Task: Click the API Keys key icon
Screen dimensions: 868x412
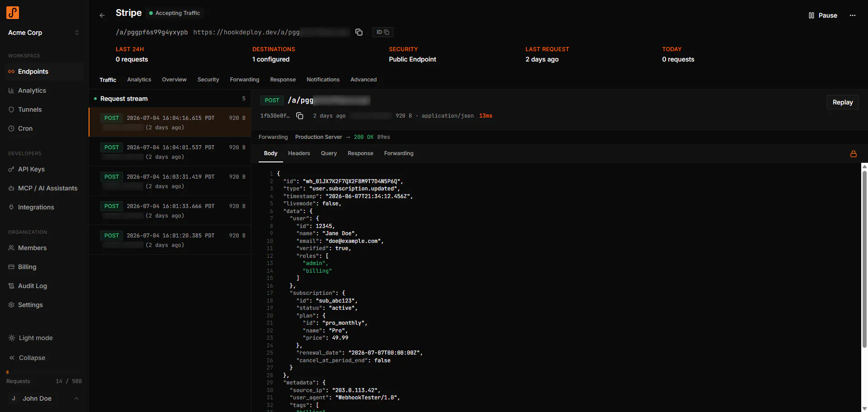Action: pos(11,169)
